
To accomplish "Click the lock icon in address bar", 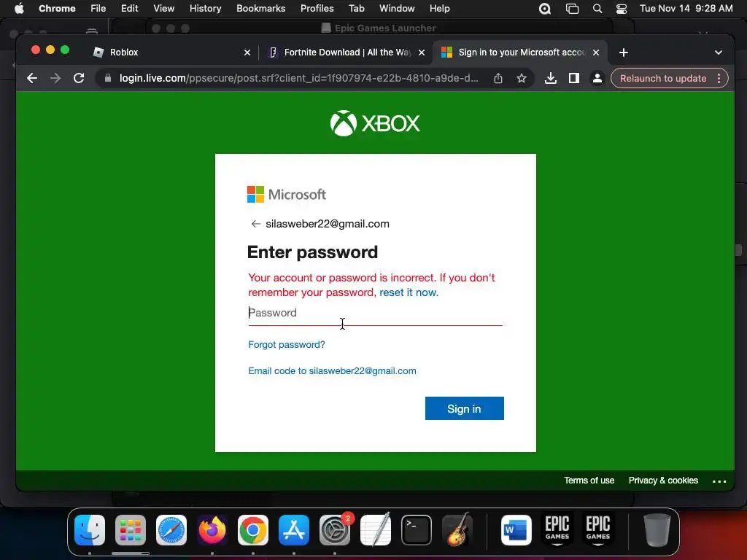I will click(108, 78).
